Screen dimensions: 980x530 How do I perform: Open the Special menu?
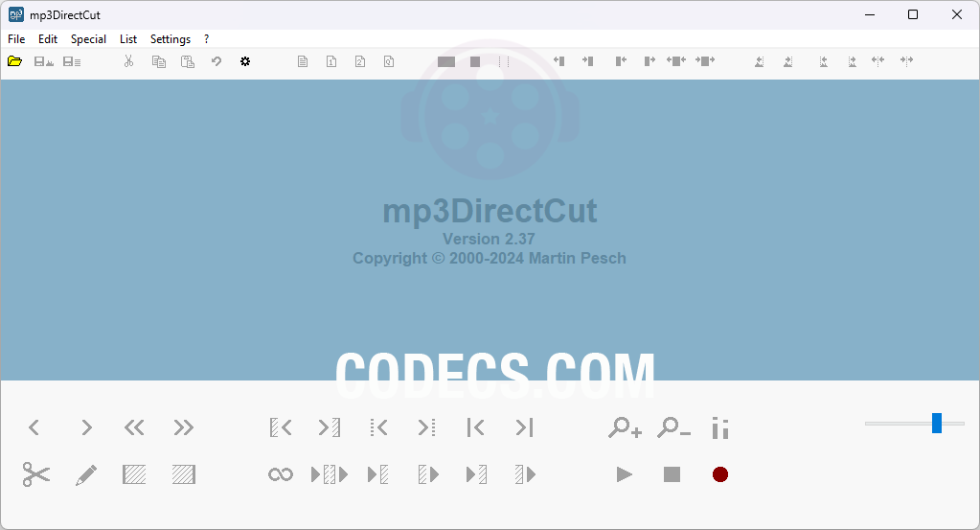[88, 38]
